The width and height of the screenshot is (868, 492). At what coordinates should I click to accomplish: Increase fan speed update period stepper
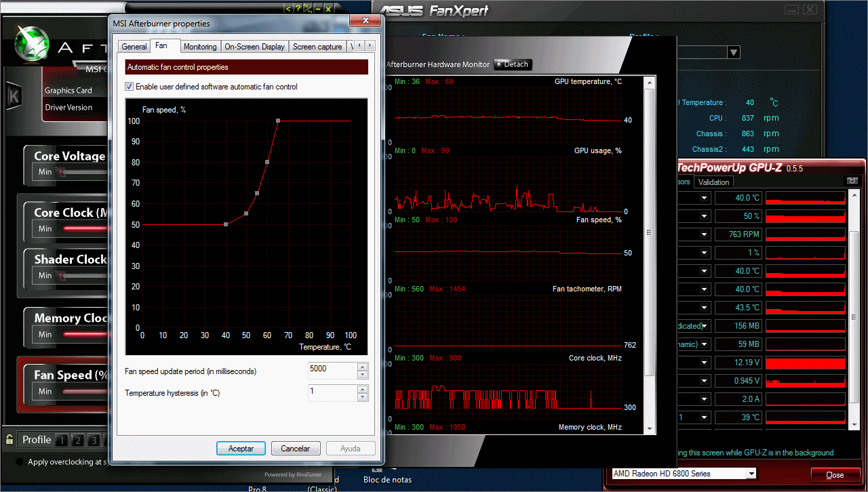coord(362,367)
